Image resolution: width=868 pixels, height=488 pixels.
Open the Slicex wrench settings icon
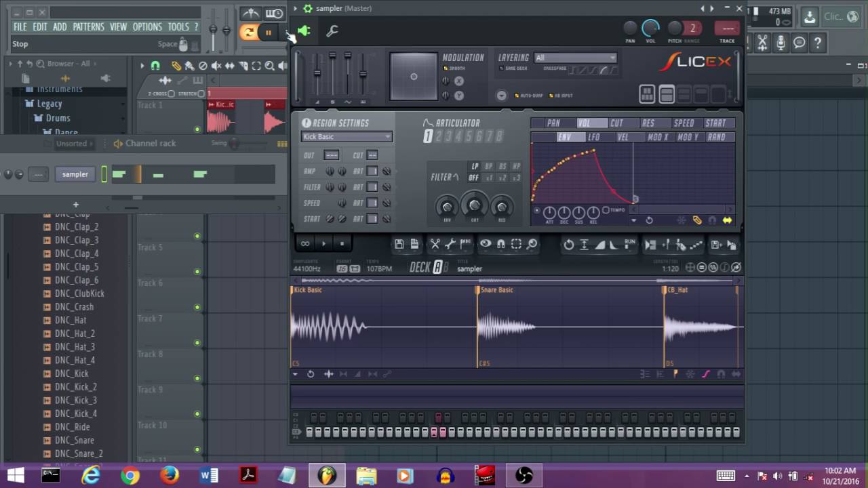[332, 31]
